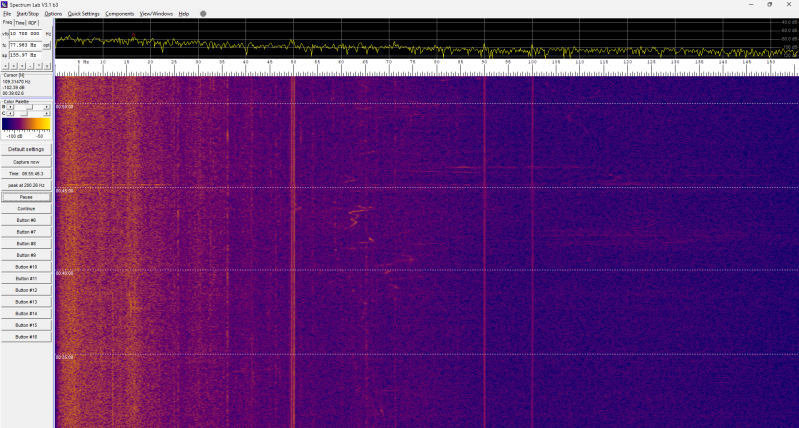Open the Help menu

click(x=184, y=14)
